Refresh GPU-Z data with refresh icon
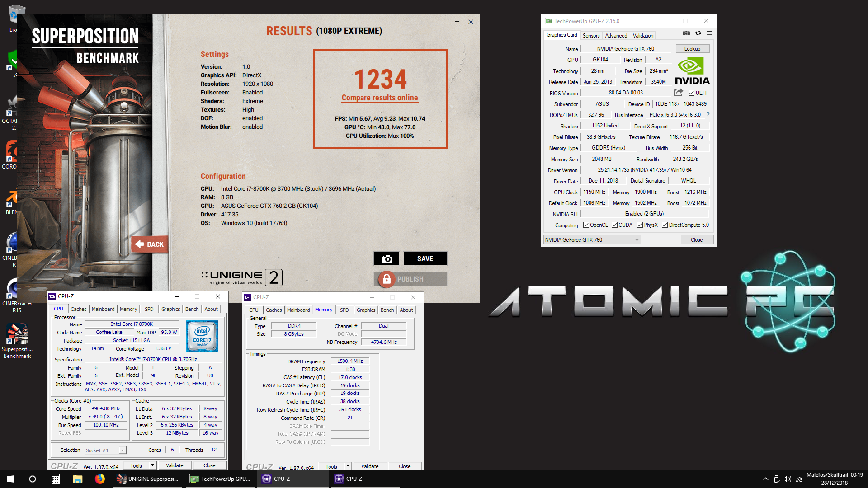Viewport: 868px width, 488px height. (x=698, y=33)
